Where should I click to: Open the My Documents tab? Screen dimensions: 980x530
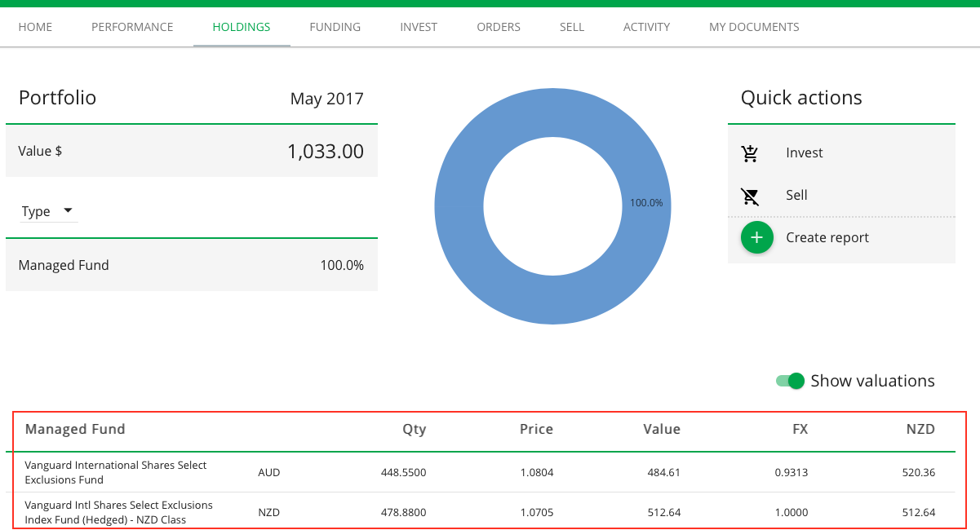[754, 27]
